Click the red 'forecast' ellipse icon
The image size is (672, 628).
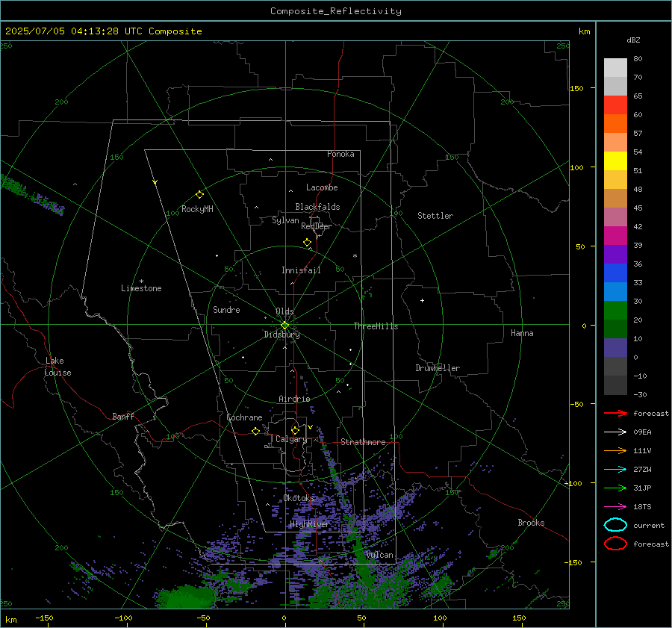pyautogui.click(x=615, y=544)
